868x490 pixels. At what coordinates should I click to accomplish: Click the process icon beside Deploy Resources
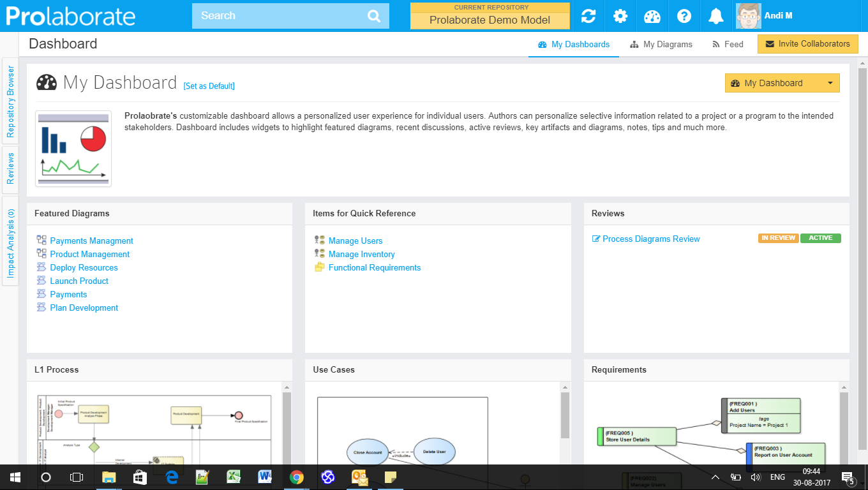coord(41,267)
